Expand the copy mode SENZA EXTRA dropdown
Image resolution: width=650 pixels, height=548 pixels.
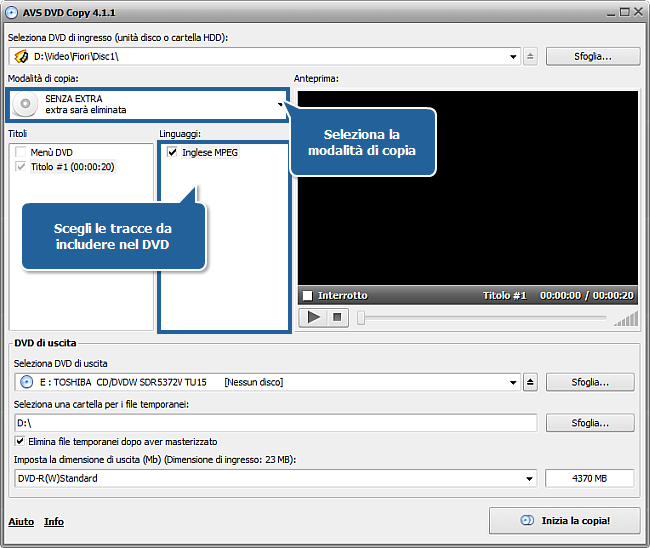(x=280, y=104)
